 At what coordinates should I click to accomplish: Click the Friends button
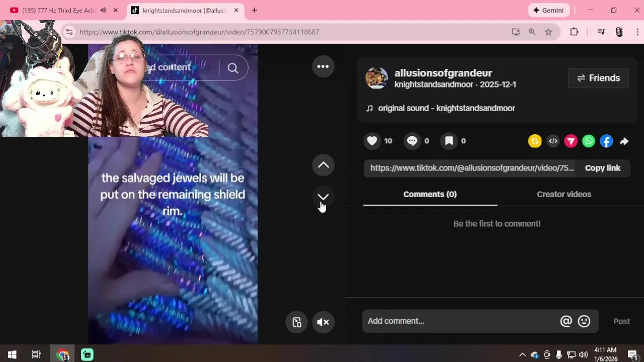point(598,78)
